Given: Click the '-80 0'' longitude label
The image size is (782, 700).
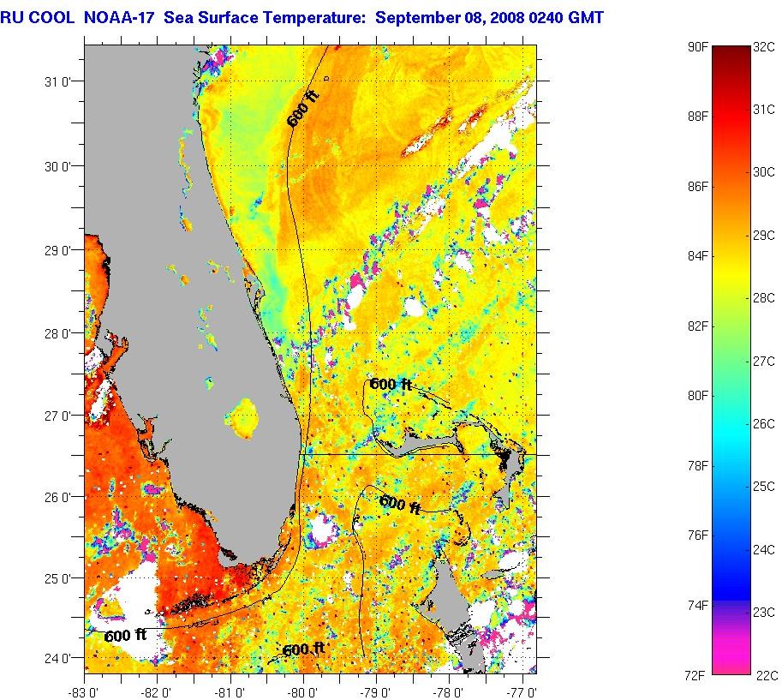Looking at the screenshot, I should [302, 692].
